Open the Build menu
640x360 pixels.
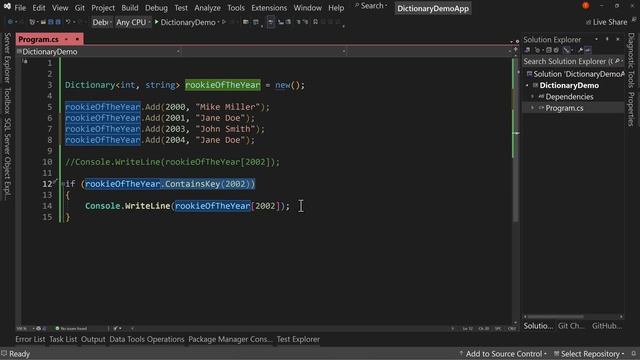tap(130, 8)
